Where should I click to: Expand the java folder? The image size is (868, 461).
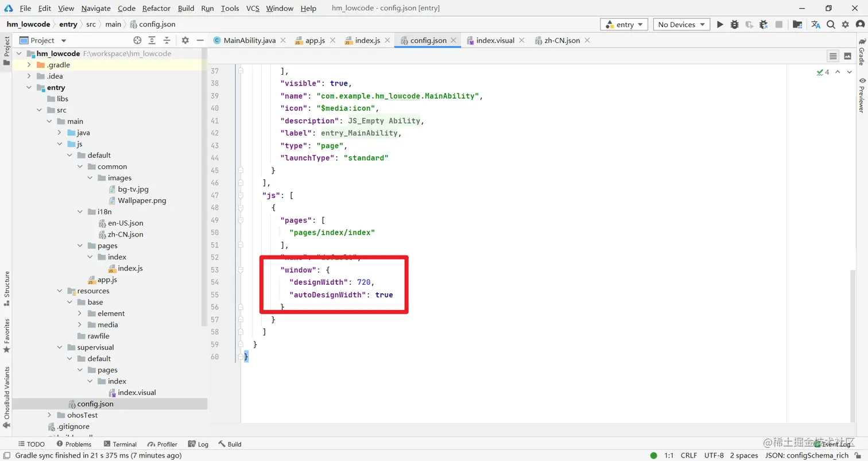(59, 133)
